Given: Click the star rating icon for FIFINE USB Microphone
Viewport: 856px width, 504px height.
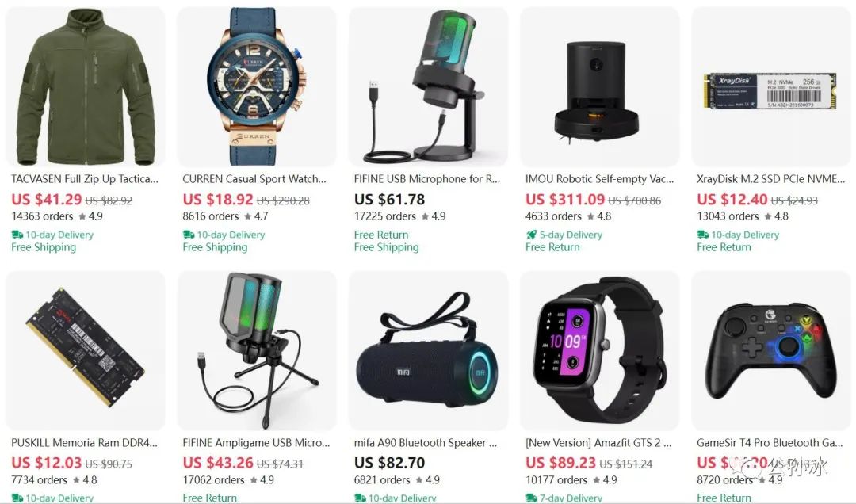Looking at the screenshot, I should coord(426,216).
